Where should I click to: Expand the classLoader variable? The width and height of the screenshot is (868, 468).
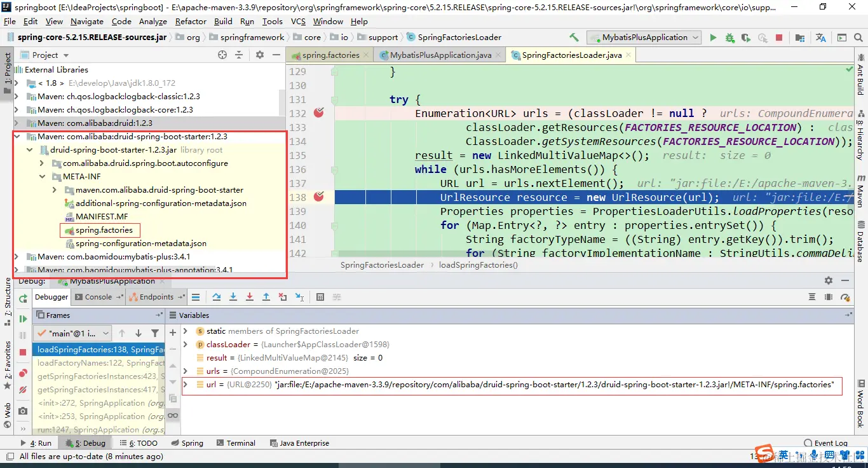[x=185, y=345]
